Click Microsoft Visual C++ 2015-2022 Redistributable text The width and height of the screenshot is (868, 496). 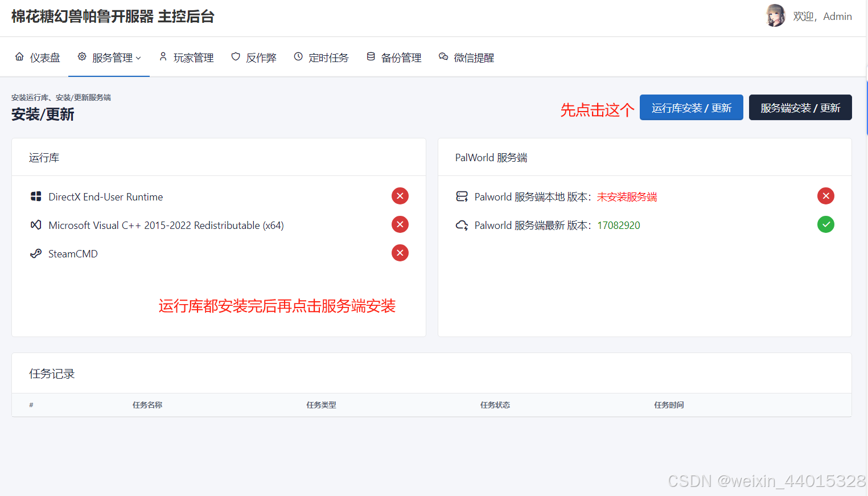click(x=166, y=225)
